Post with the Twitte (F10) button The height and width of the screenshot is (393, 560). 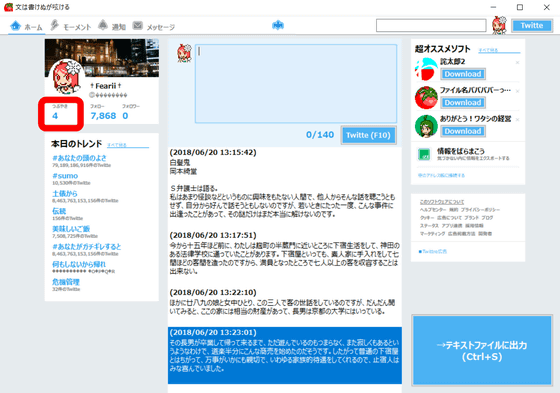tap(368, 135)
